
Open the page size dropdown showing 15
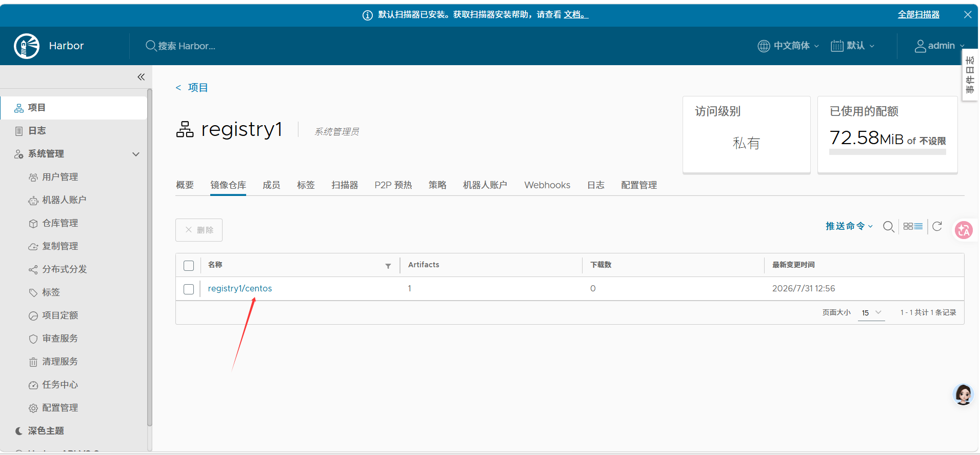pyautogui.click(x=871, y=312)
